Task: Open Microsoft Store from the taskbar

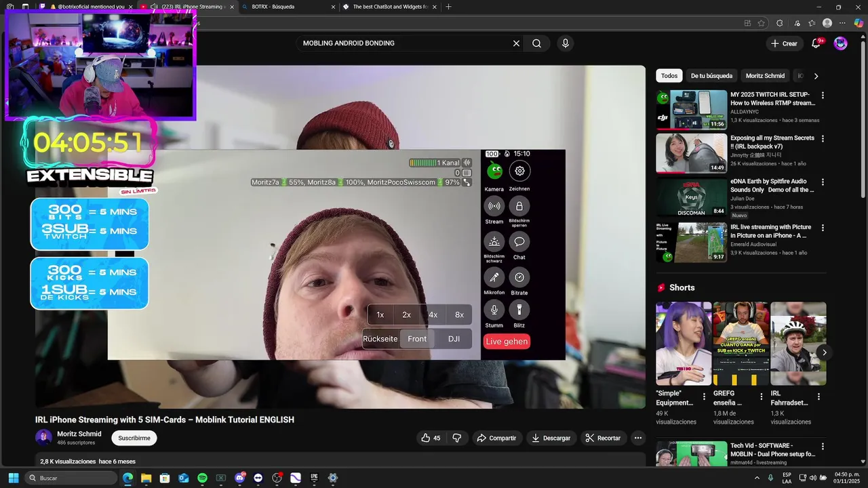Action: pyautogui.click(x=165, y=478)
